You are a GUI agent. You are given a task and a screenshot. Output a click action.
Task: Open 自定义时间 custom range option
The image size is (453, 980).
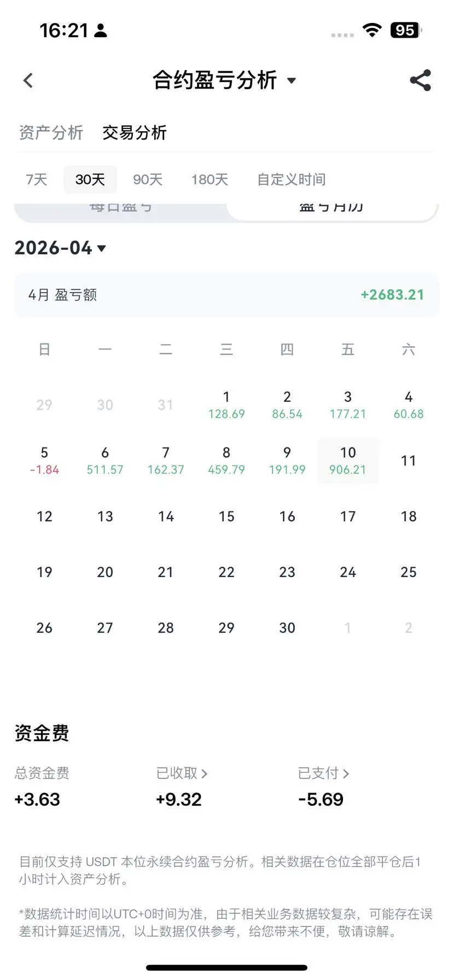click(291, 179)
